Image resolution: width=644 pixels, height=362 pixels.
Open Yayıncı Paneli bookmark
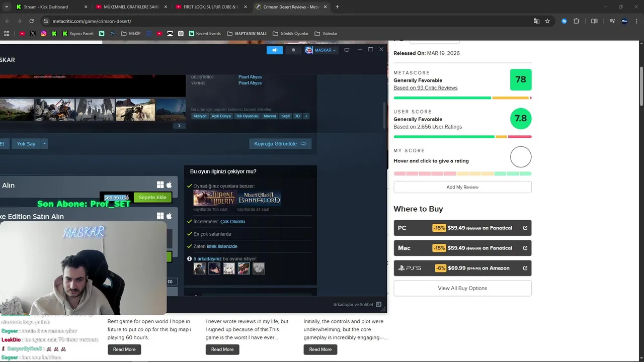78,34
